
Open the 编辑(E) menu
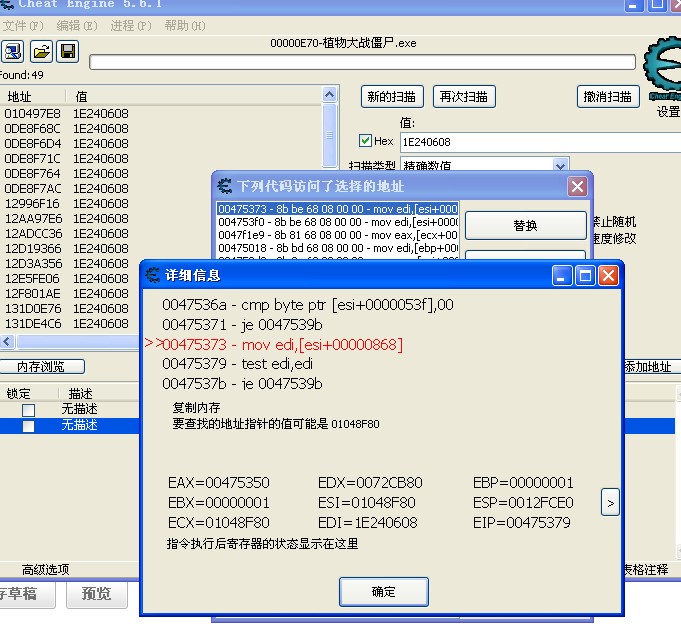[x=77, y=26]
